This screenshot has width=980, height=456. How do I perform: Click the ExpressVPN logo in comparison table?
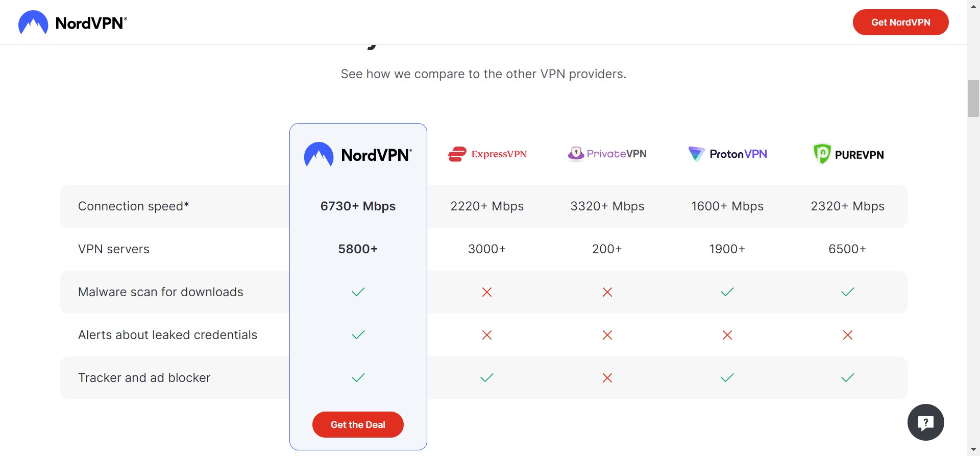[x=487, y=154]
